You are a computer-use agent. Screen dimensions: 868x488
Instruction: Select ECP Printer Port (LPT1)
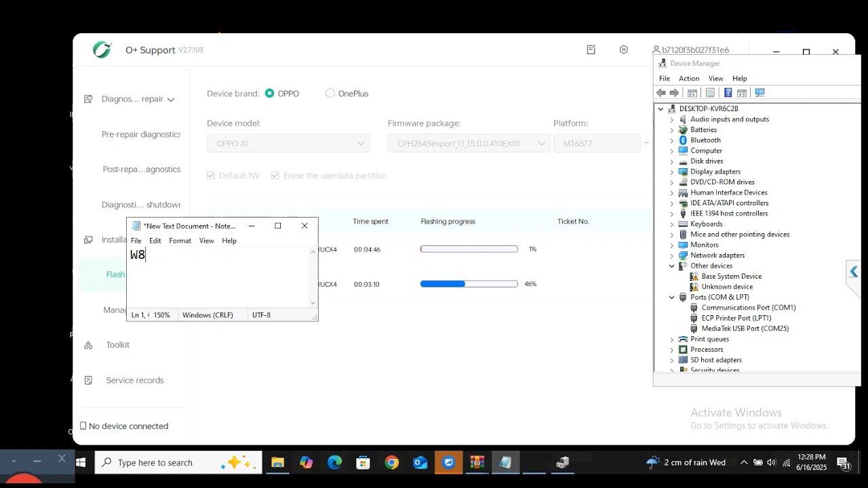click(736, 318)
